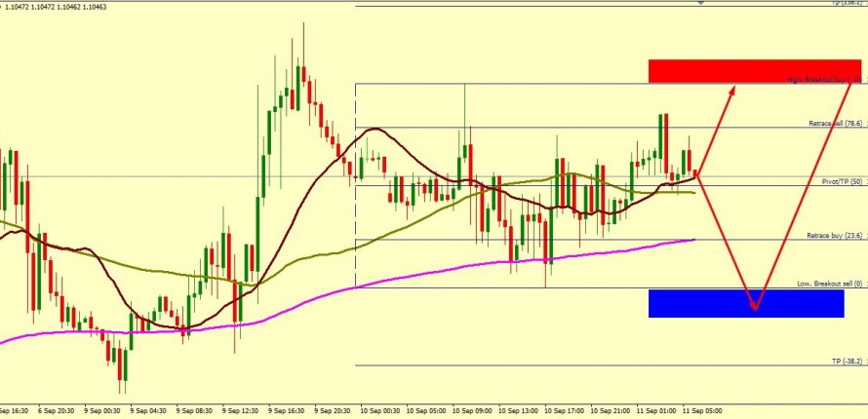Click the red V-shaped arrow bottom tip in blue zone
Screen dimensions: 868x419
[x=754, y=307]
